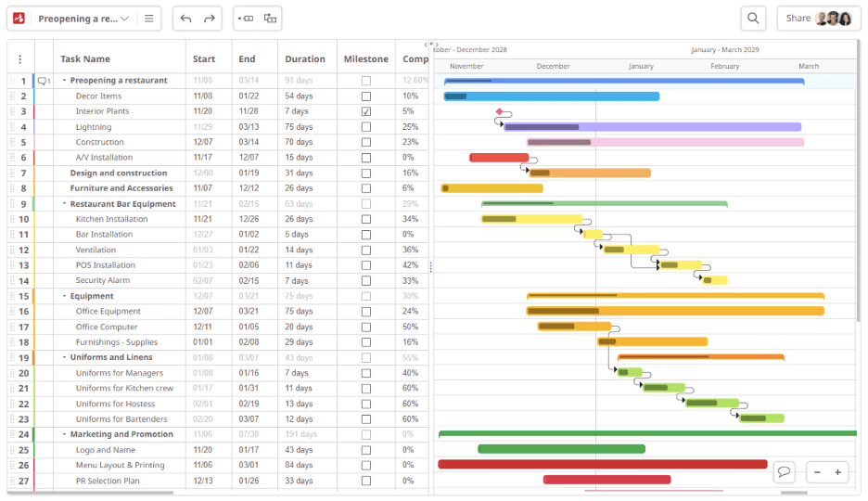Open the comments panel speech bubble button
The height and width of the screenshot is (501, 868).
[785, 472]
